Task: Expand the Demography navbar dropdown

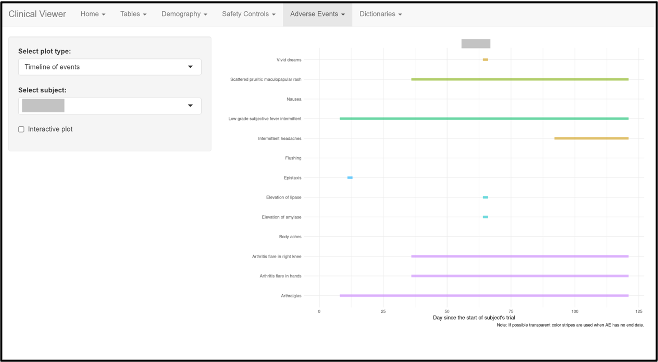Action: point(184,14)
